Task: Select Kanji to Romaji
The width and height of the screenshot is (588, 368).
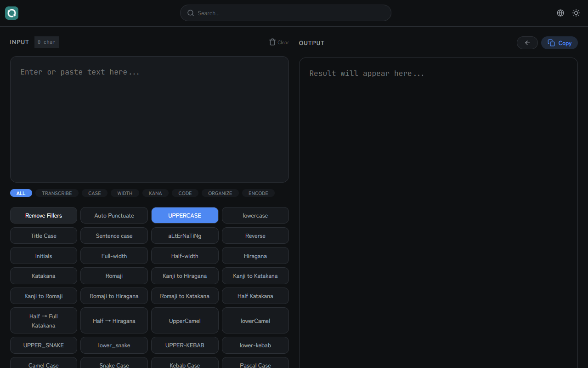Action: tap(44, 296)
